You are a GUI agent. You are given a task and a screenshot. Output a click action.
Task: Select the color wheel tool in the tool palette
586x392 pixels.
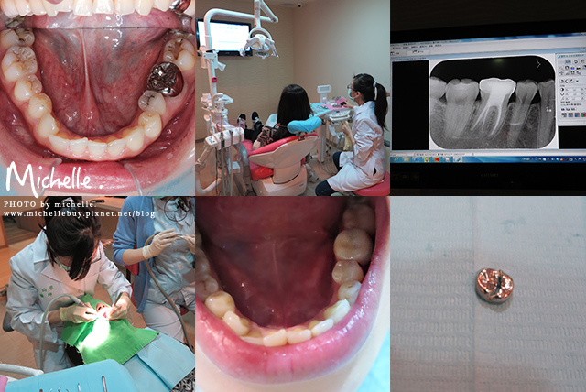click(x=572, y=68)
